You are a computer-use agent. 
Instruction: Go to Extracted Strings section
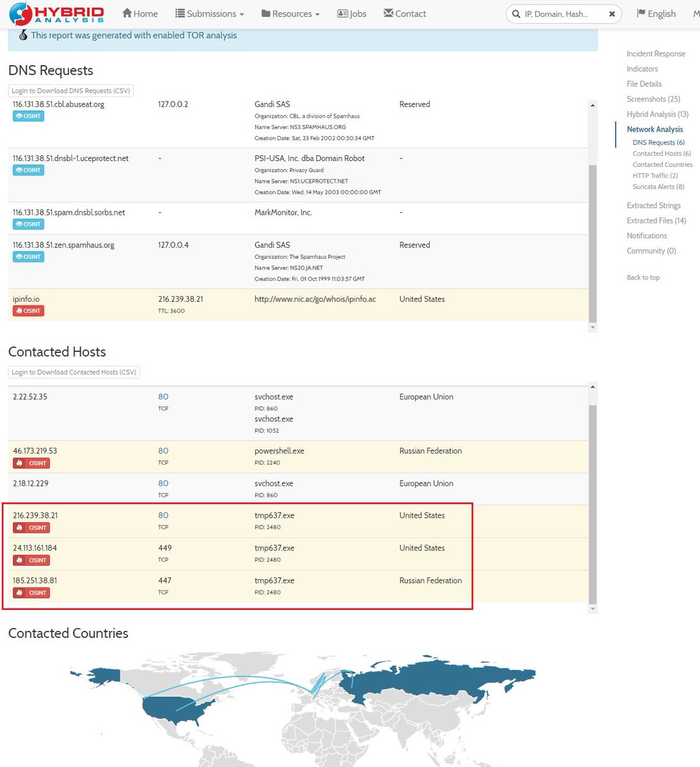click(x=653, y=205)
